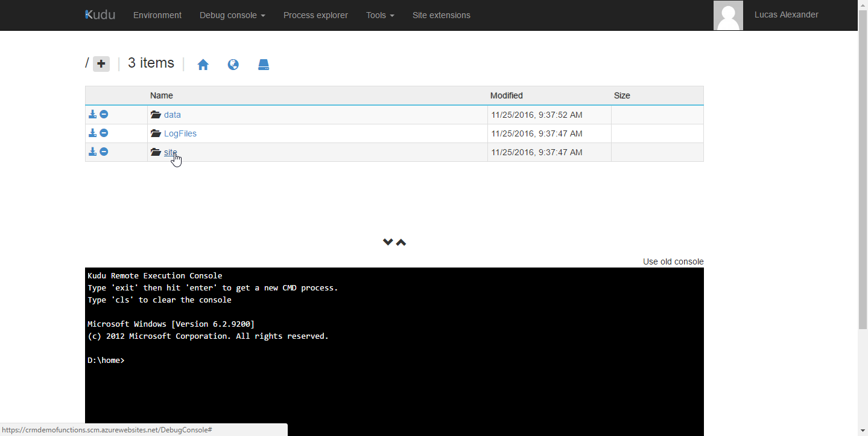Click the LogFiles row modified timestamp
Image resolution: width=868 pixels, height=436 pixels.
[537, 133]
